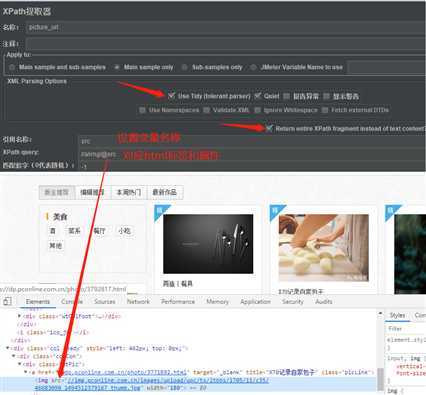Select JMeter Variable Name to use radio
The height and width of the screenshot is (395, 426).
[253, 67]
